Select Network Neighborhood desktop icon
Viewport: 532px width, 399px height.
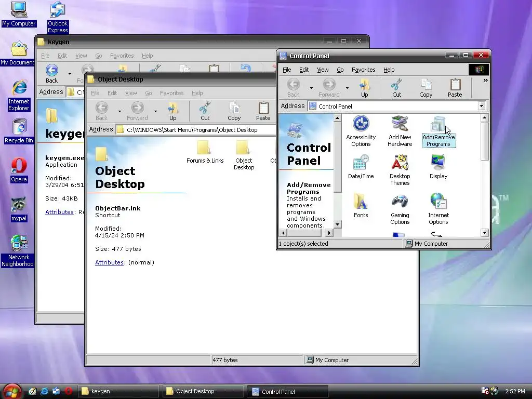[18, 251]
